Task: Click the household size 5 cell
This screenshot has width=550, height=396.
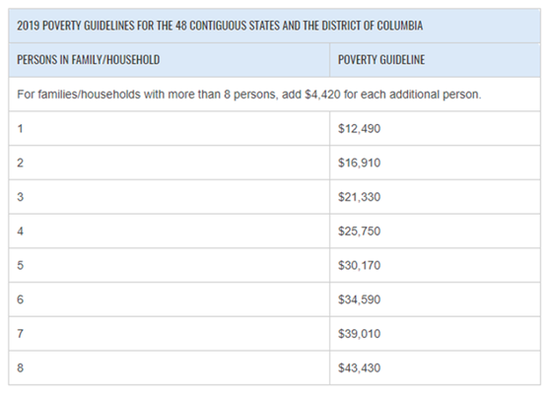Action: pyautogui.click(x=169, y=265)
